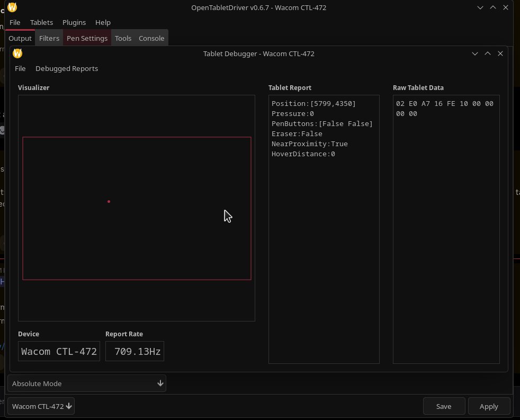Click the PenButtons:[False False] line

pos(322,123)
